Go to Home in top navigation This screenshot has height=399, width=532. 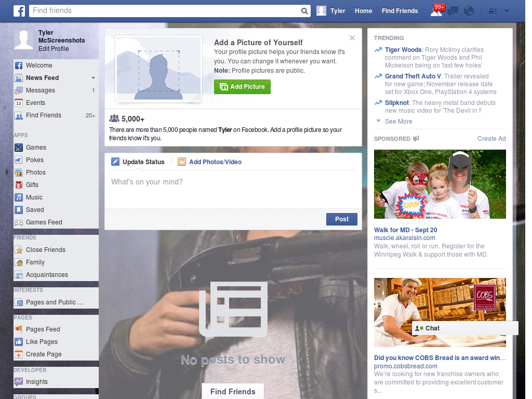point(363,11)
